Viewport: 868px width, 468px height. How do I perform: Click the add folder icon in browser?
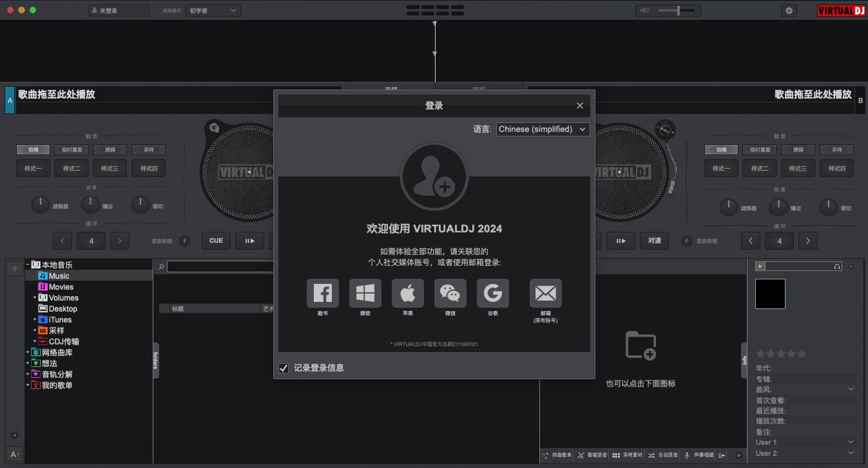coord(641,345)
